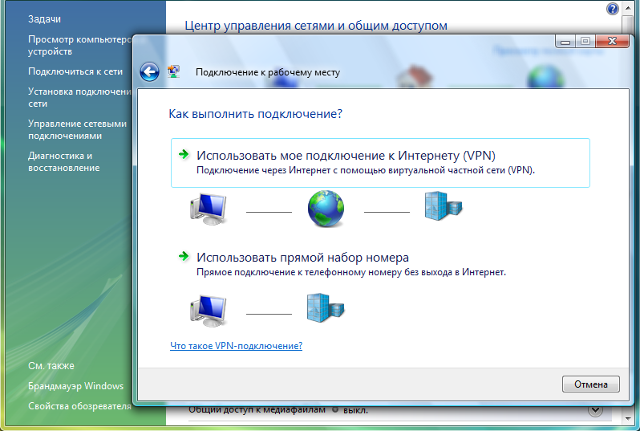Click the 'Как выполнить подключение?' heading
This screenshot has width=640, height=431.
pos(256,113)
